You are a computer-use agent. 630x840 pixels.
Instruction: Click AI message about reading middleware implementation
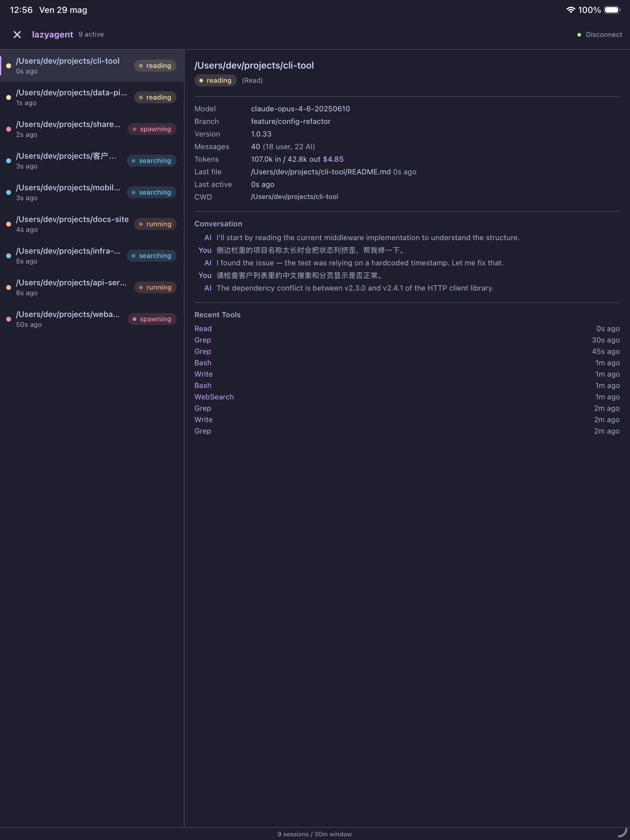[x=368, y=238]
